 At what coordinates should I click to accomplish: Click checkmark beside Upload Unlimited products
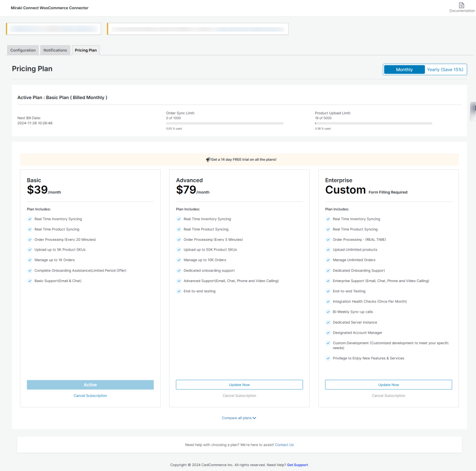click(328, 250)
